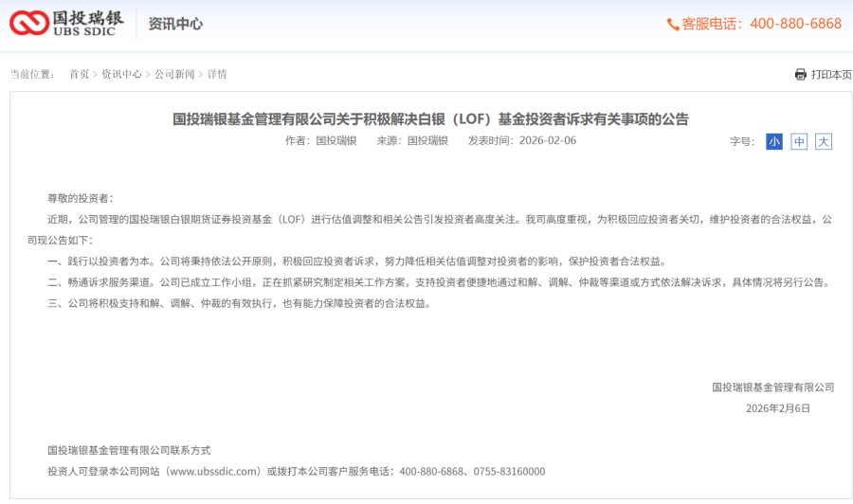Click the orange phone handset icon

coord(672,24)
